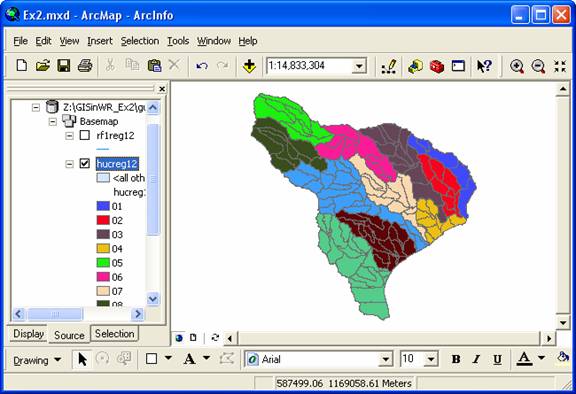Open the Editor toolbar pencil icon
The height and width of the screenshot is (394, 576).
[x=389, y=66]
